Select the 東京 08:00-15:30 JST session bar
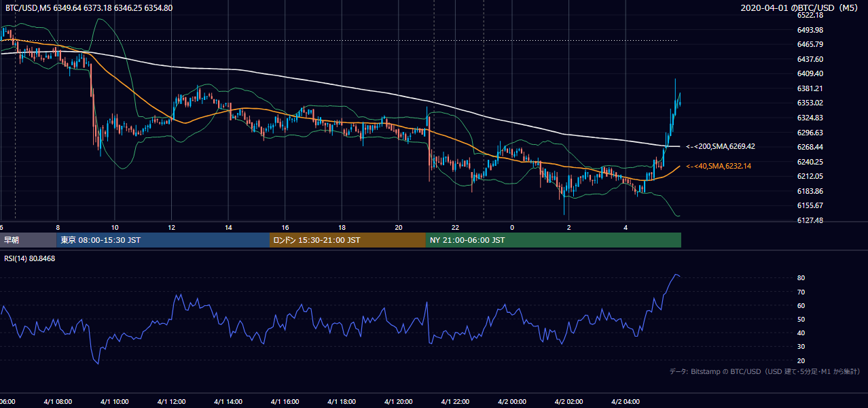The image size is (868, 408). pyautogui.click(x=163, y=240)
